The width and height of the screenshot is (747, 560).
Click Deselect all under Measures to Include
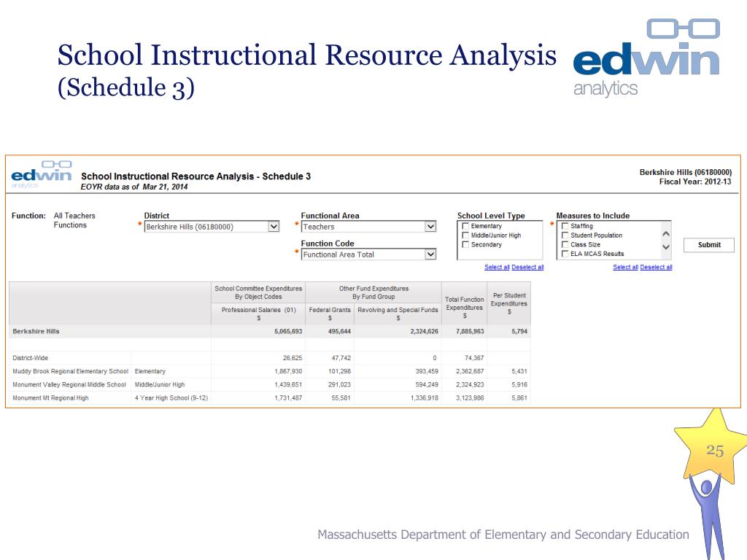pos(656,267)
